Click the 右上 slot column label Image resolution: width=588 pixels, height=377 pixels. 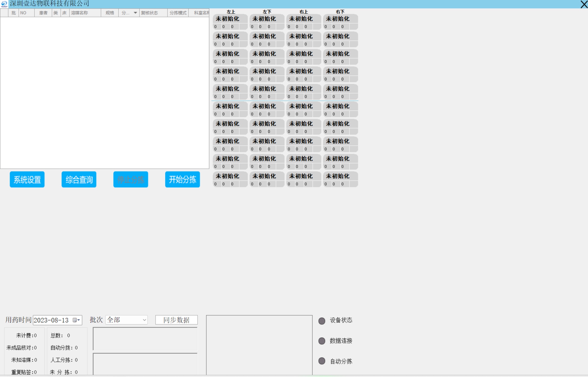pyautogui.click(x=304, y=12)
